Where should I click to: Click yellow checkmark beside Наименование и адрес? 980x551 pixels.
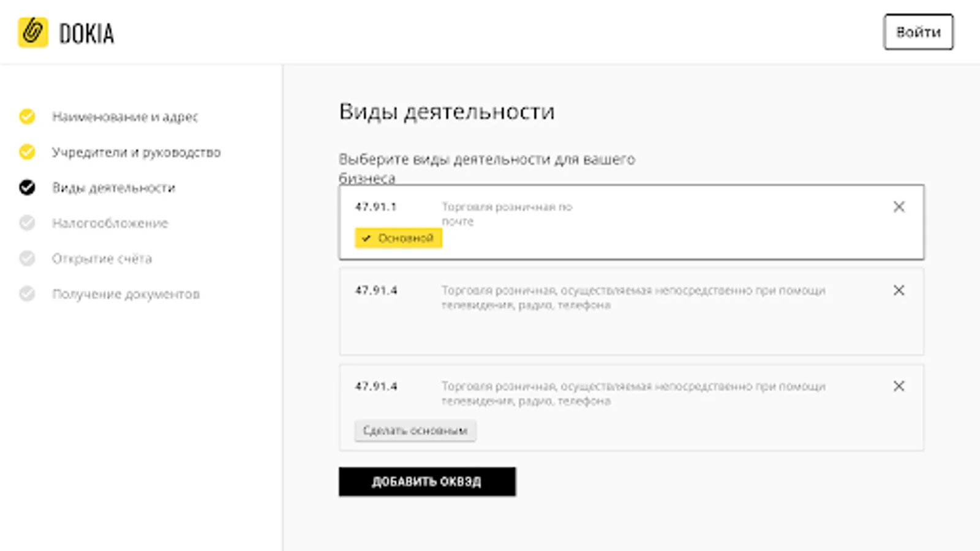click(x=27, y=116)
